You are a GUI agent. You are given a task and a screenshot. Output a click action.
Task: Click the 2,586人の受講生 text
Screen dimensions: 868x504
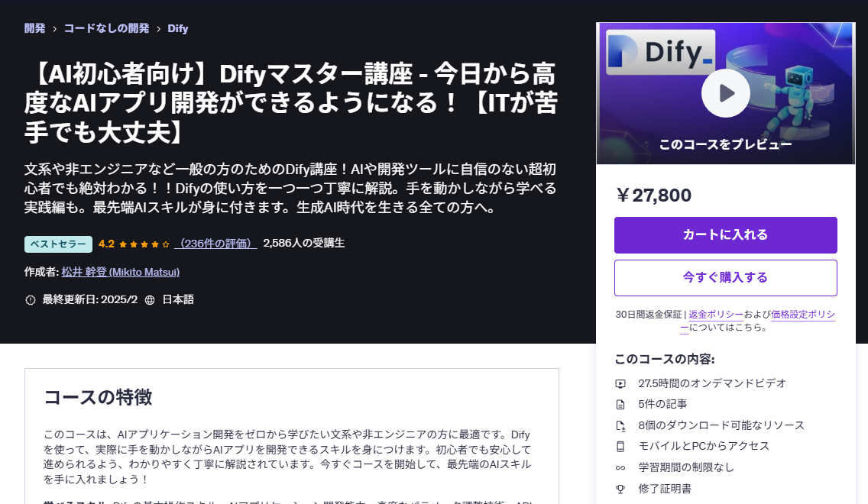[x=304, y=244]
